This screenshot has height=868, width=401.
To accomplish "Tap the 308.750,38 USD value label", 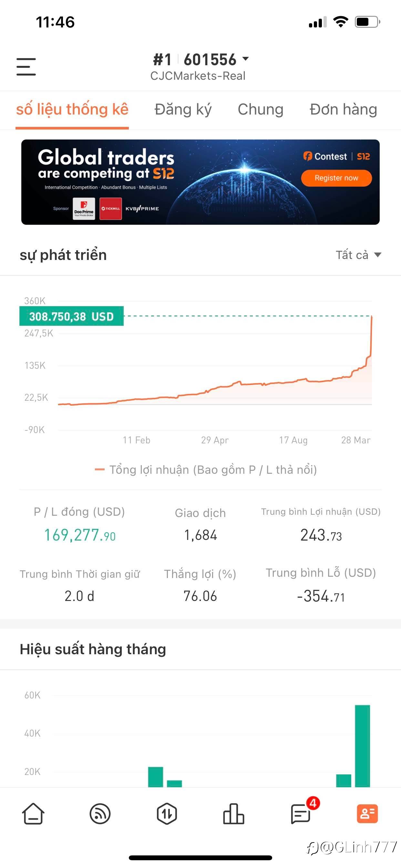I will pyautogui.click(x=71, y=316).
